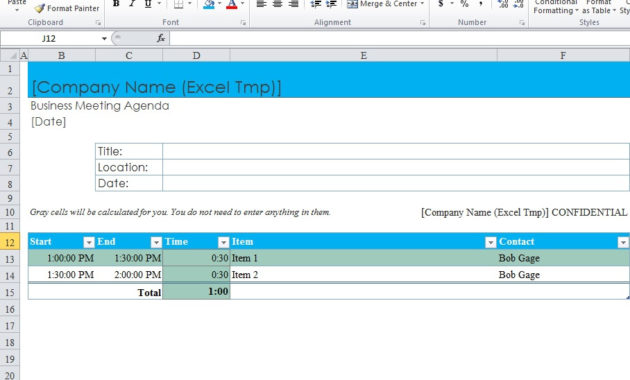The width and height of the screenshot is (630, 380).
Task: Toggle Bold formatting
Action: point(116,4)
